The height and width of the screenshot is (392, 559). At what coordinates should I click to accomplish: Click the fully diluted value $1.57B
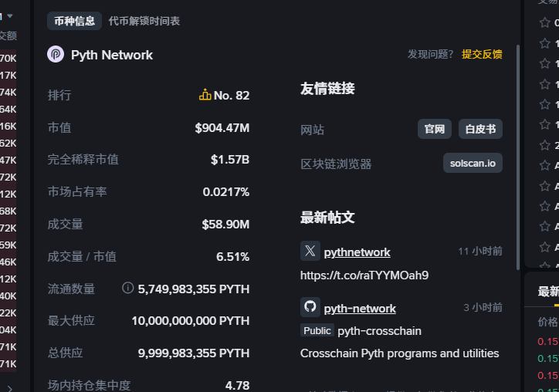[230, 160]
